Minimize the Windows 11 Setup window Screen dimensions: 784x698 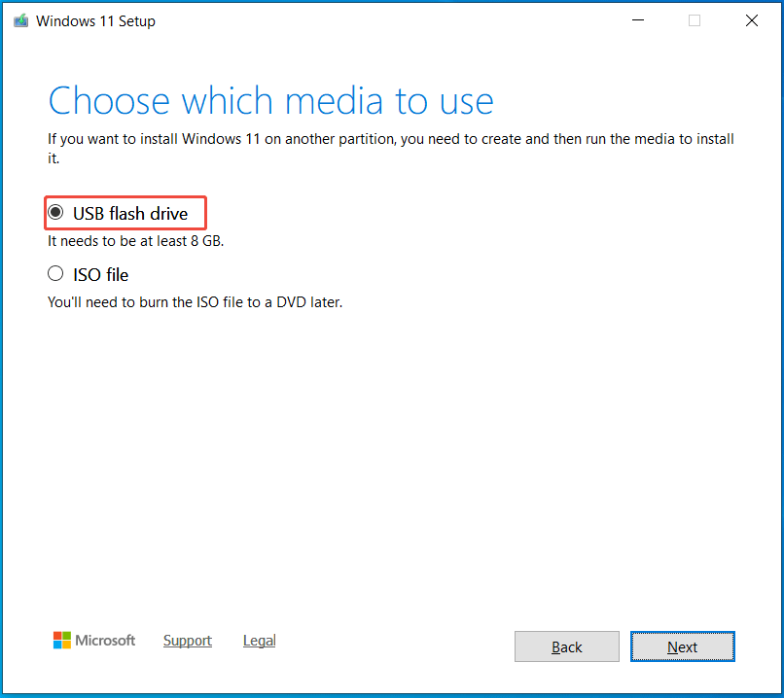point(637,19)
